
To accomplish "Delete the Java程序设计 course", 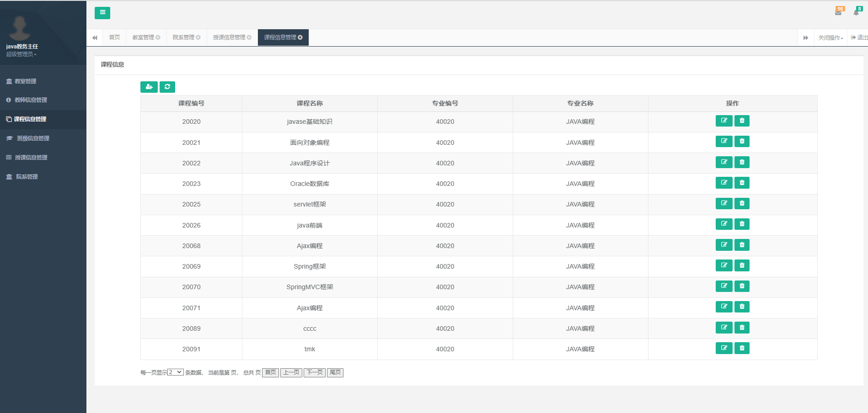I will [742, 162].
